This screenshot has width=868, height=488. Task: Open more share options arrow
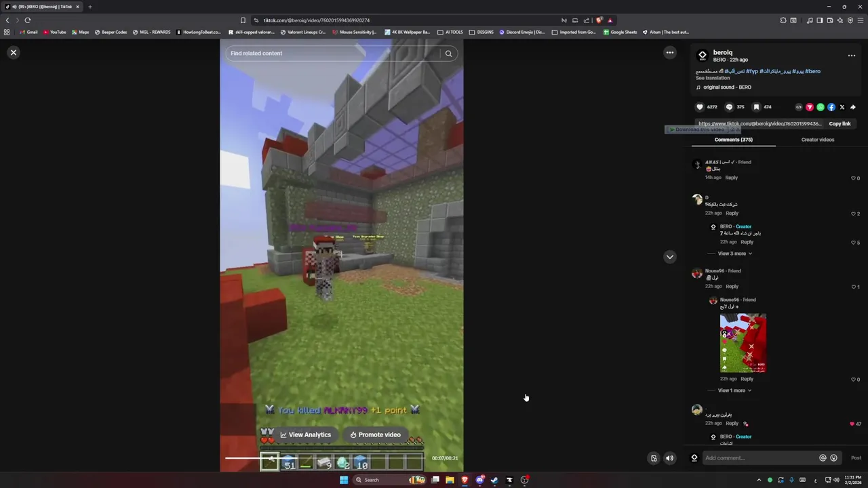click(x=852, y=107)
